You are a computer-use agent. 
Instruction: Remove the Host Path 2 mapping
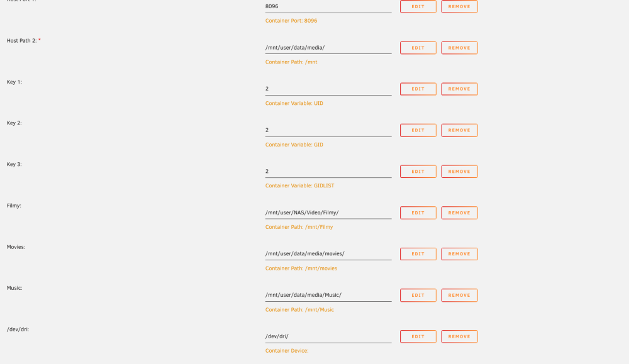click(x=459, y=48)
